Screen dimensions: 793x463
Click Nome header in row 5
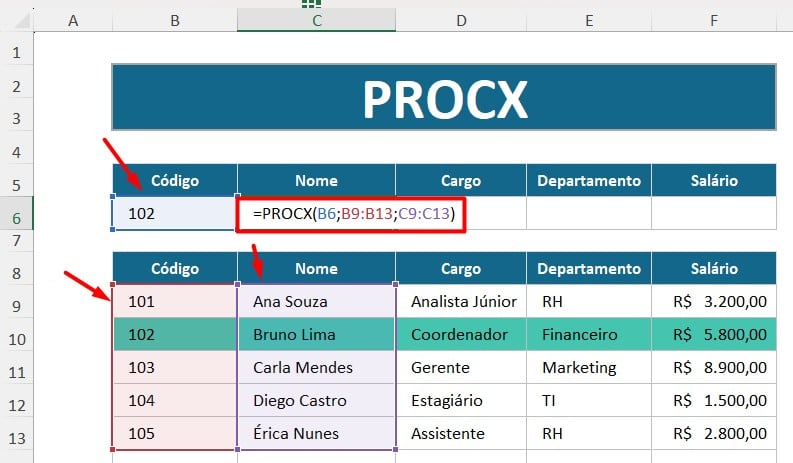[x=317, y=180]
